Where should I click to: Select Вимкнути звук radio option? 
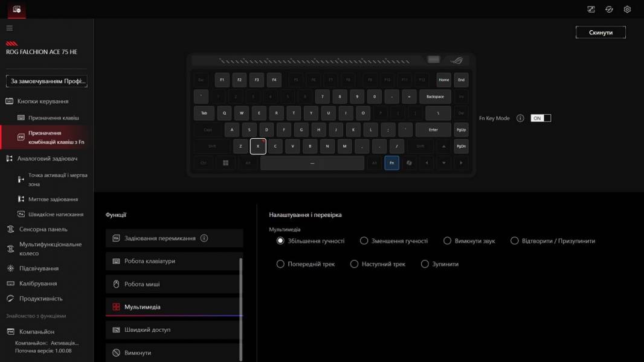[448, 241]
